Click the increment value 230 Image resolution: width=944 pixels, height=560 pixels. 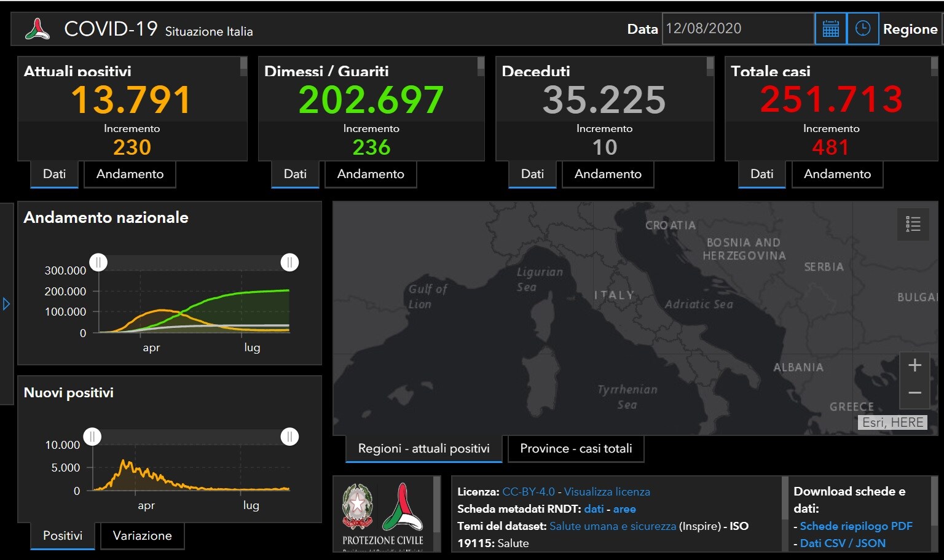coord(132,147)
